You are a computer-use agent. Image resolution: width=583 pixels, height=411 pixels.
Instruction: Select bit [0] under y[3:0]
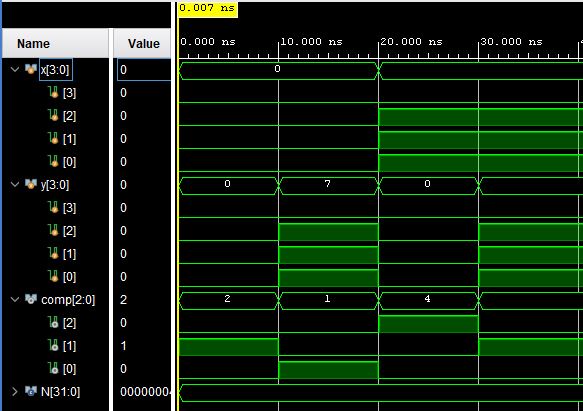[x=70, y=277]
